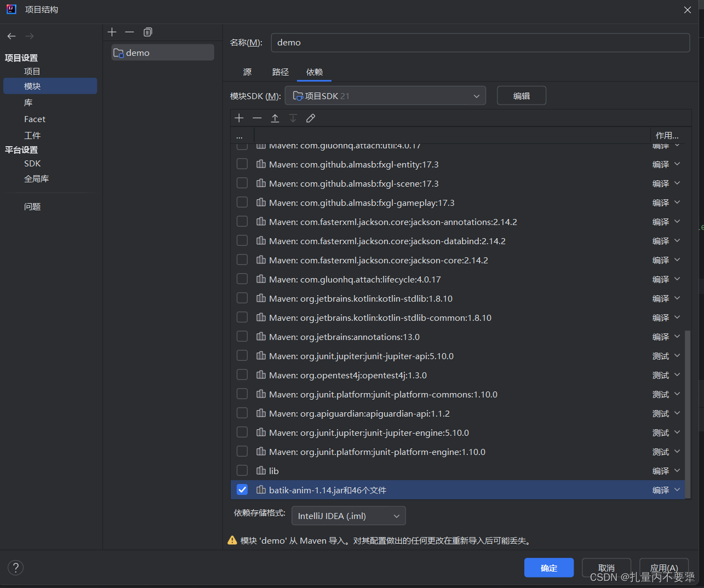
Task: Check export box for attach:lifecycle:4.0.17
Action: [x=242, y=279]
